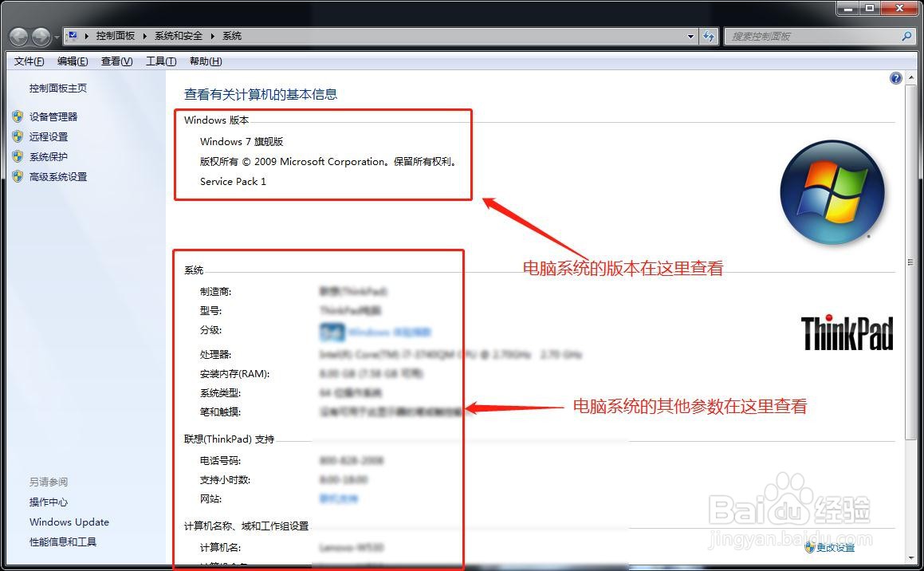Click the scroll-up arrow of the vertical scrollbar
924x571 pixels.
911,77
